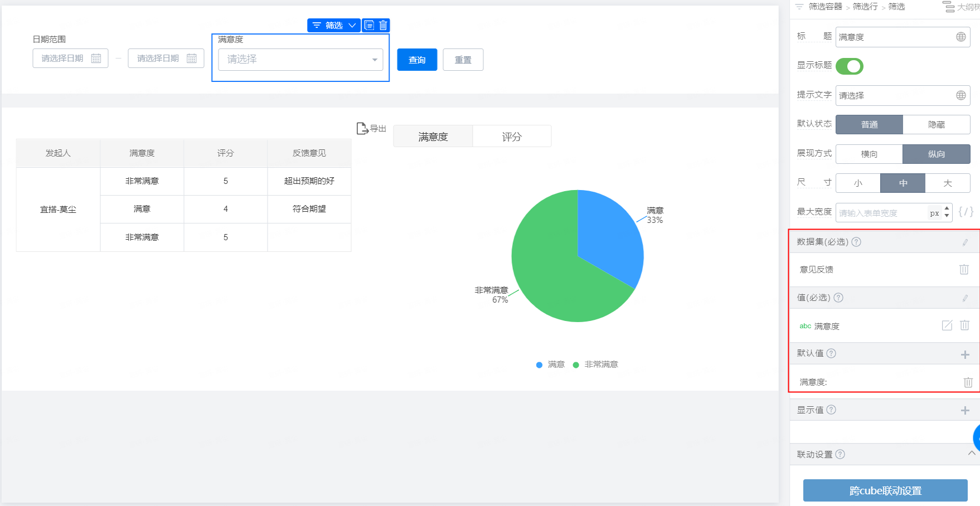Screen dimensions: 980x506
Task: Add a 显示值 with plus icon
Action: [x=966, y=410]
